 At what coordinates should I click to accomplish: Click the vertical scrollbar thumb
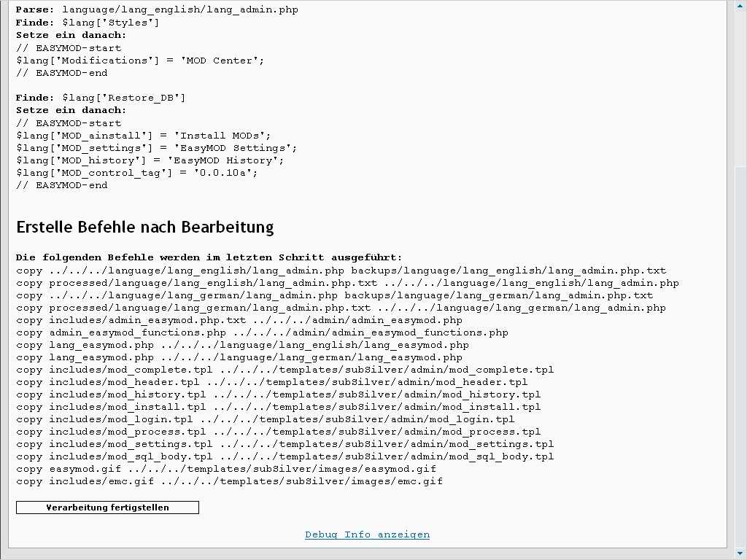740,357
